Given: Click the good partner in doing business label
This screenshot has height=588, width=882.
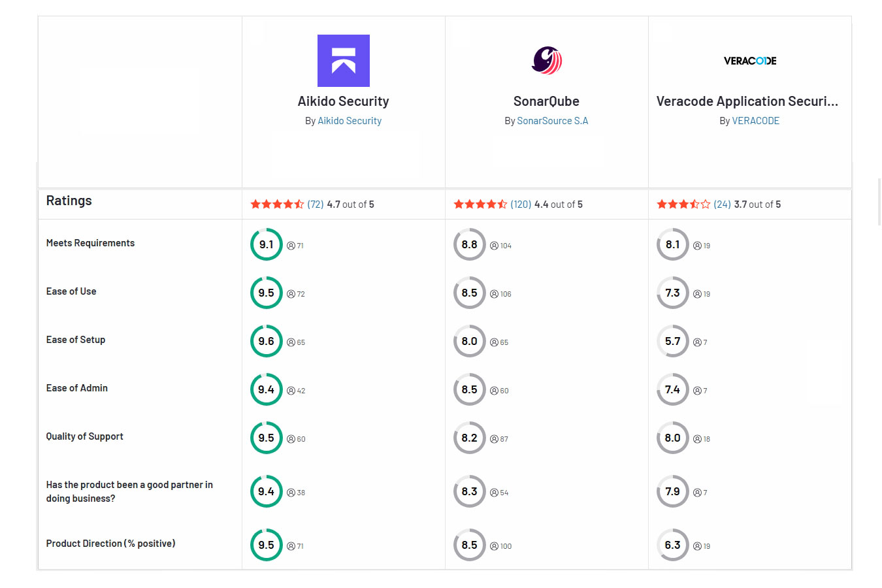Looking at the screenshot, I should pyautogui.click(x=129, y=491).
